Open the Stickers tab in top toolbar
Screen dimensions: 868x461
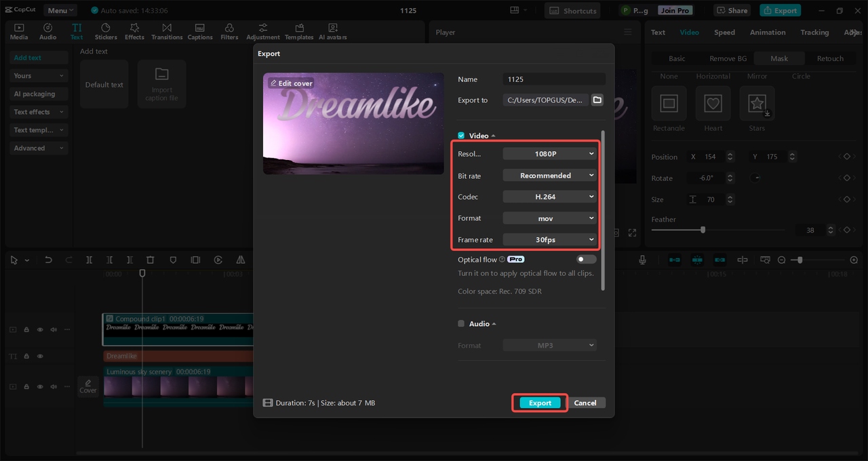click(106, 31)
